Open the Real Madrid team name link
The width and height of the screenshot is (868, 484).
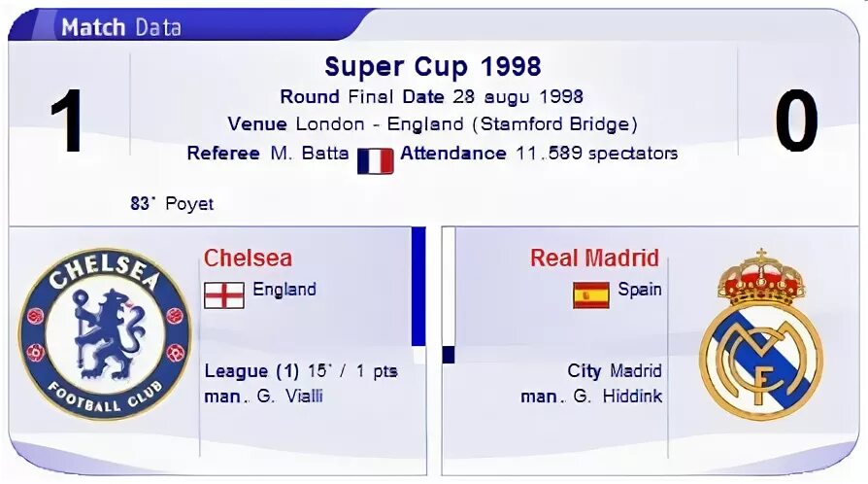point(594,258)
